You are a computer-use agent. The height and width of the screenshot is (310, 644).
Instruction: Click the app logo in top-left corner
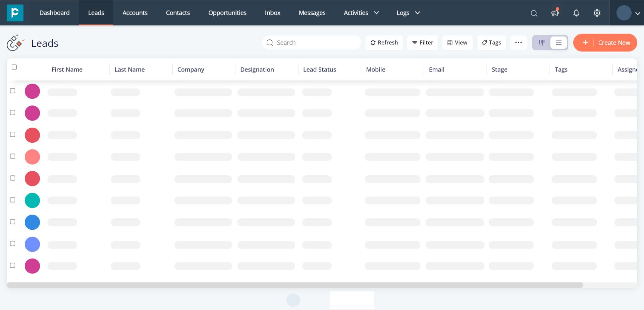pos(15,13)
